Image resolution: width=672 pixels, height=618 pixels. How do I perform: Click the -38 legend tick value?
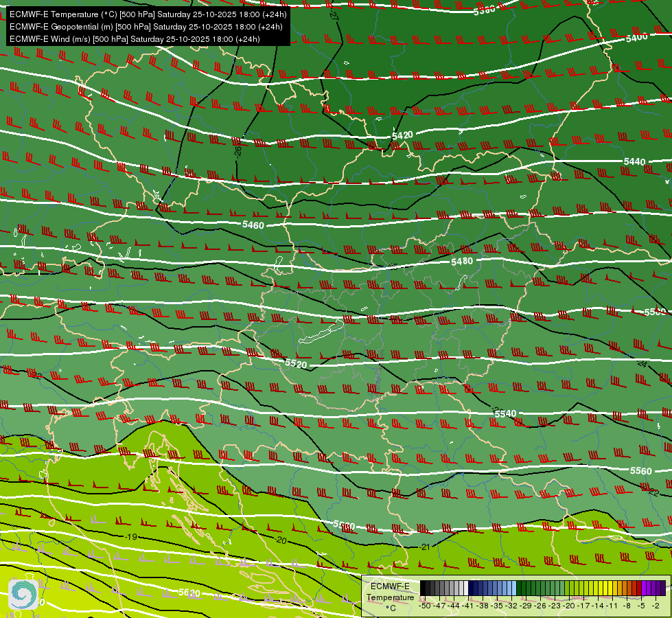click(483, 606)
